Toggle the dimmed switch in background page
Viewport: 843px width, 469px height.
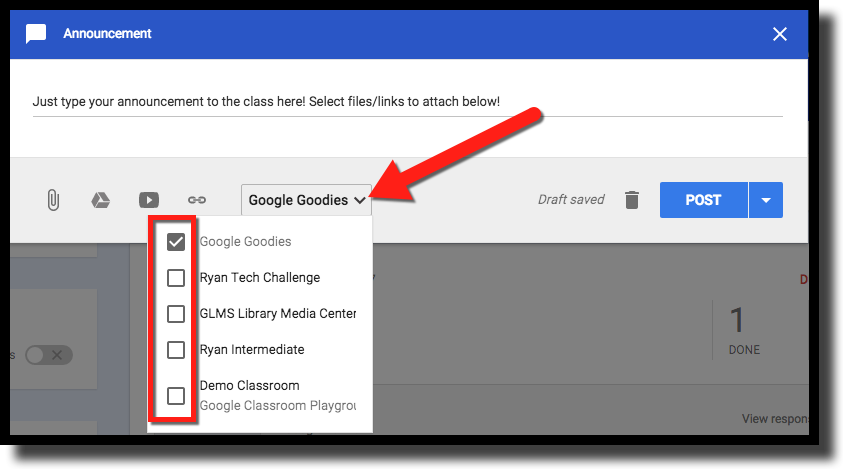(49, 355)
